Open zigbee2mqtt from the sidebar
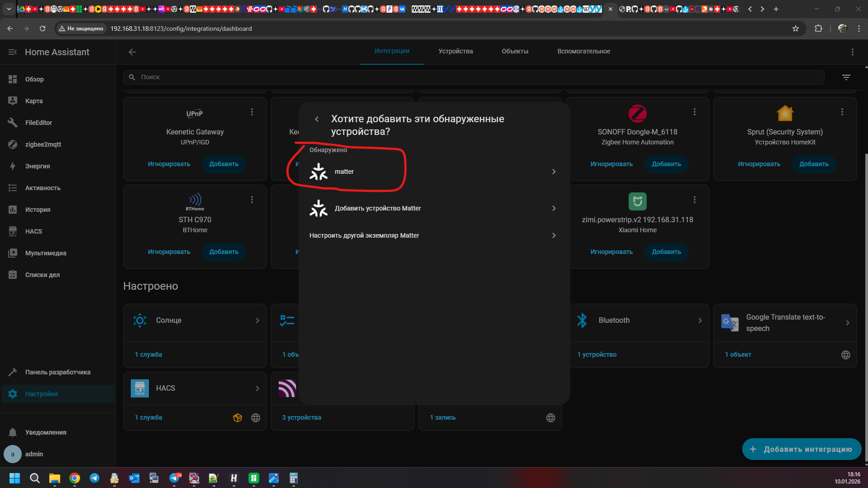Image resolution: width=868 pixels, height=488 pixels. pyautogui.click(x=43, y=144)
